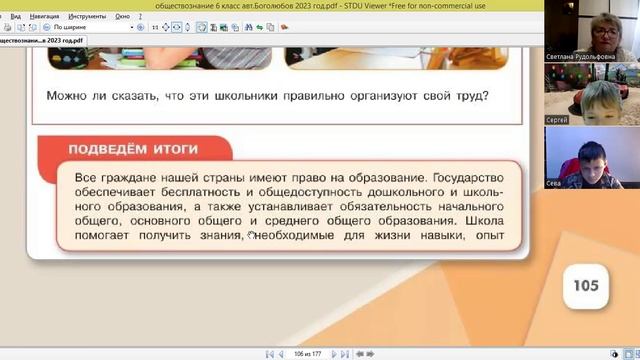640x360 pixels.
Task: Click the question 'Можно ли сказать' text
Action: pos(267,96)
